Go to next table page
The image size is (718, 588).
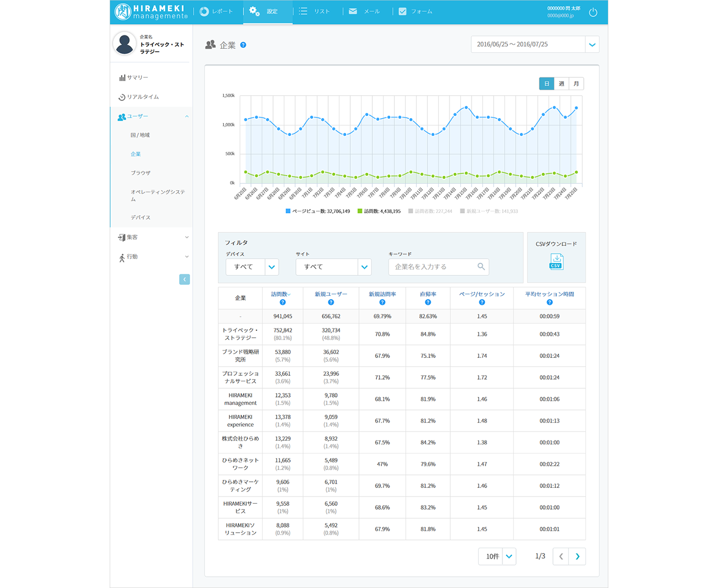[577, 557]
